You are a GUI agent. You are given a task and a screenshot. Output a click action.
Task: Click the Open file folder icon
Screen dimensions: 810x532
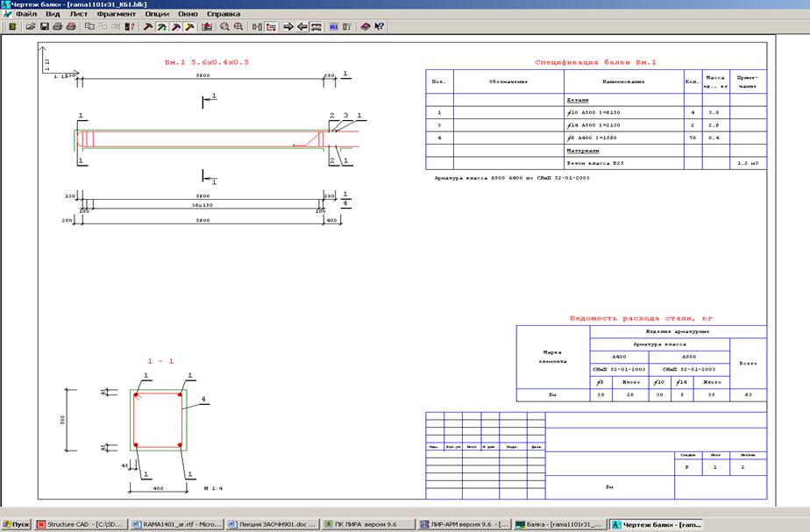click(x=31, y=27)
